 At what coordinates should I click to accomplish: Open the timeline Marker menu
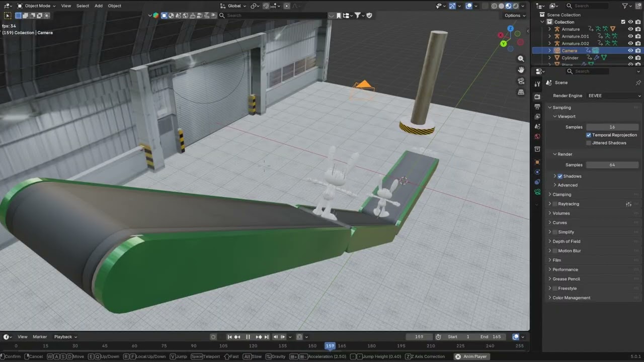(40, 337)
